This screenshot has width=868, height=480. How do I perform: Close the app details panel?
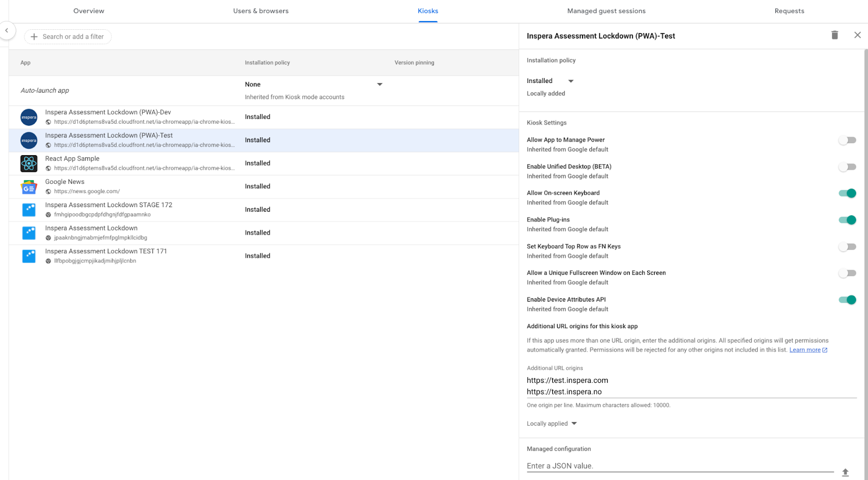pyautogui.click(x=857, y=35)
